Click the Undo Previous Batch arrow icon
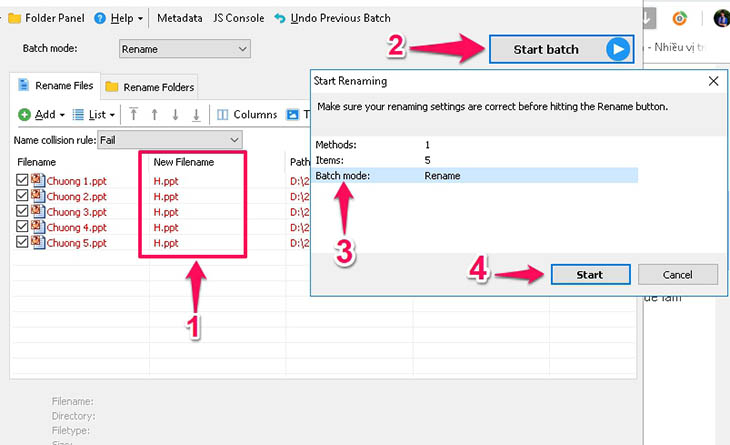The image size is (730, 445). tap(280, 18)
